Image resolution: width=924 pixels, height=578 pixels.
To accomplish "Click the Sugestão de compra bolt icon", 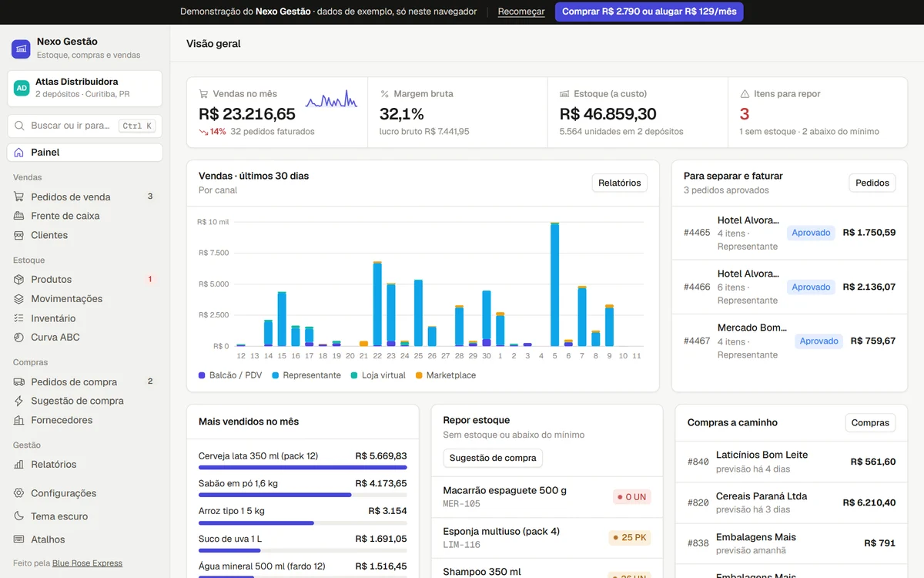I will (19, 401).
